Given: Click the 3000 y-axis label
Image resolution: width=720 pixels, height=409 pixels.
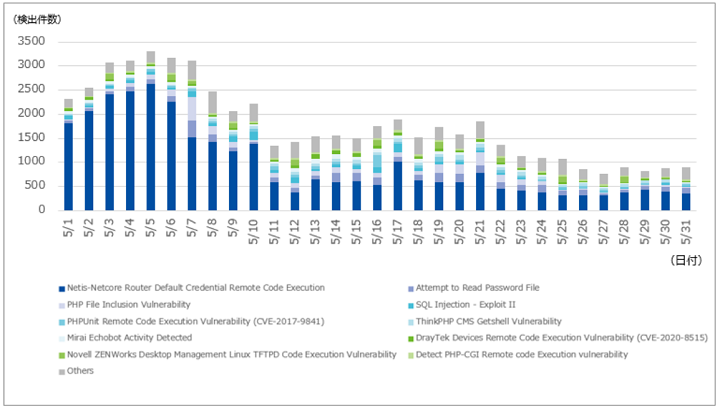Looking at the screenshot, I should pyautogui.click(x=31, y=65).
